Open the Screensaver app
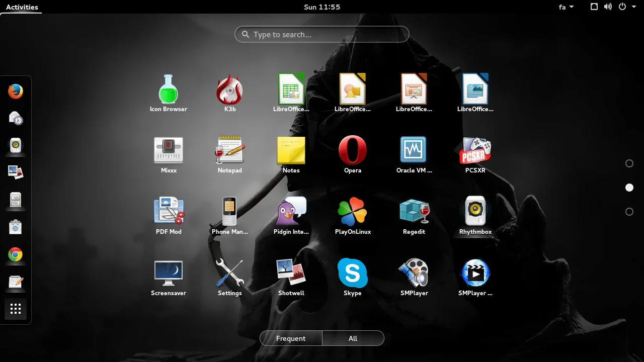 pos(168,277)
